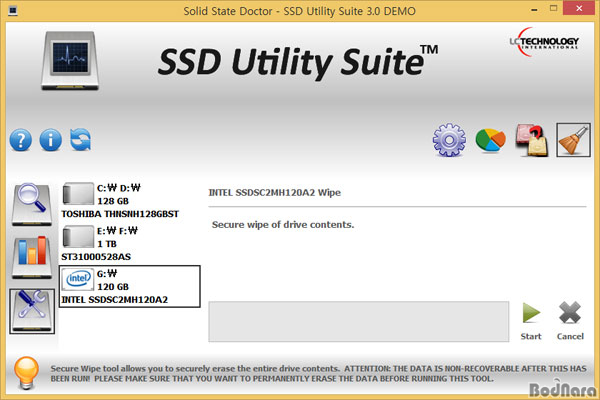This screenshot has height=400, width=600.
Task: Click the "Secure wipe of drive contents." text
Action: click(x=283, y=225)
